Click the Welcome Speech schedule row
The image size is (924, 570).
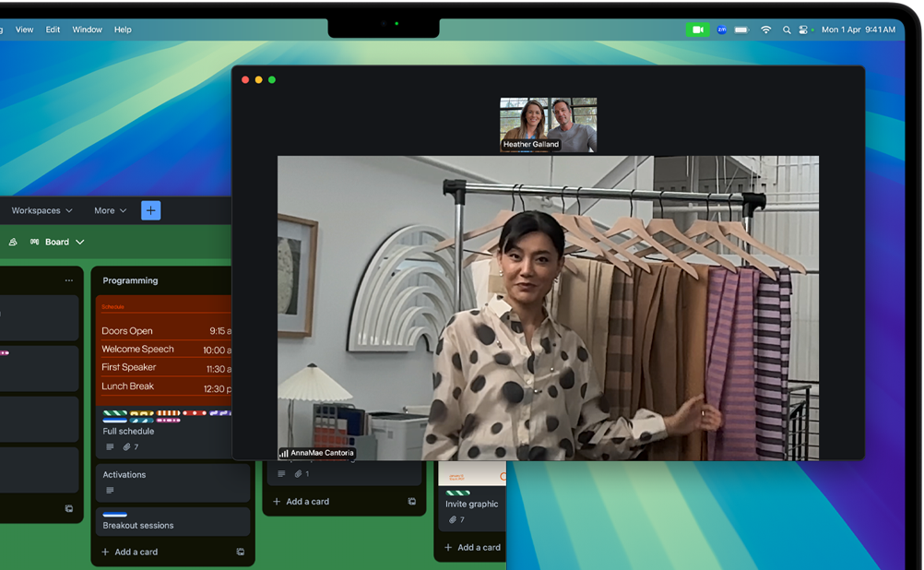click(x=166, y=349)
